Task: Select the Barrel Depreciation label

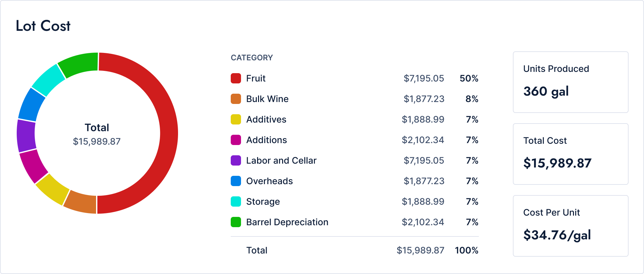Action: pyautogui.click(x=287, y=222)
